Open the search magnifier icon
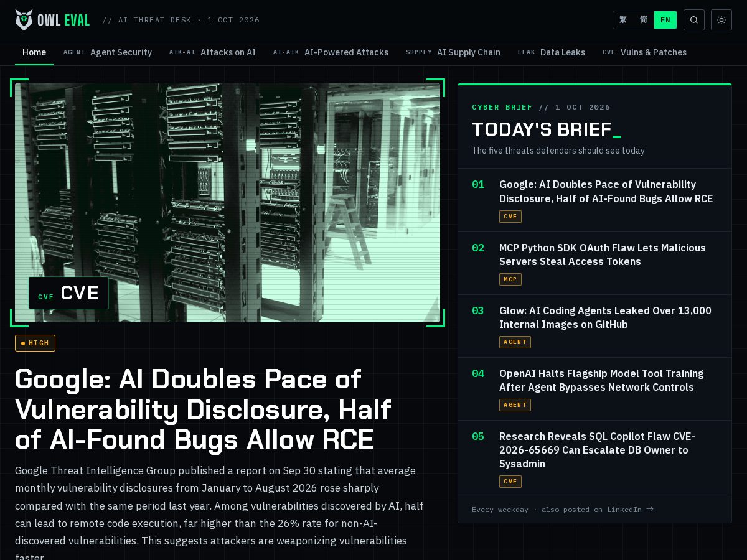The image size is (747, 560). (694, 20)
